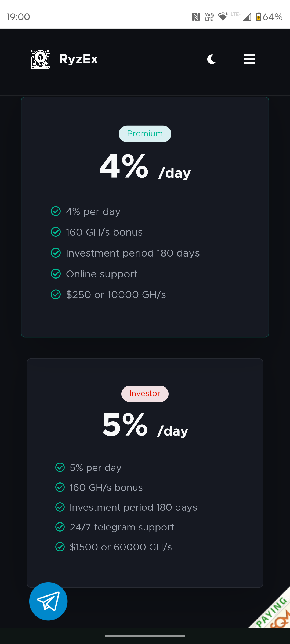The width and height of the screenshot is (290, 644).
Task: Tap checkmark beside '$250 or 10000 GH/s'
Action: (x=56, y=294)
